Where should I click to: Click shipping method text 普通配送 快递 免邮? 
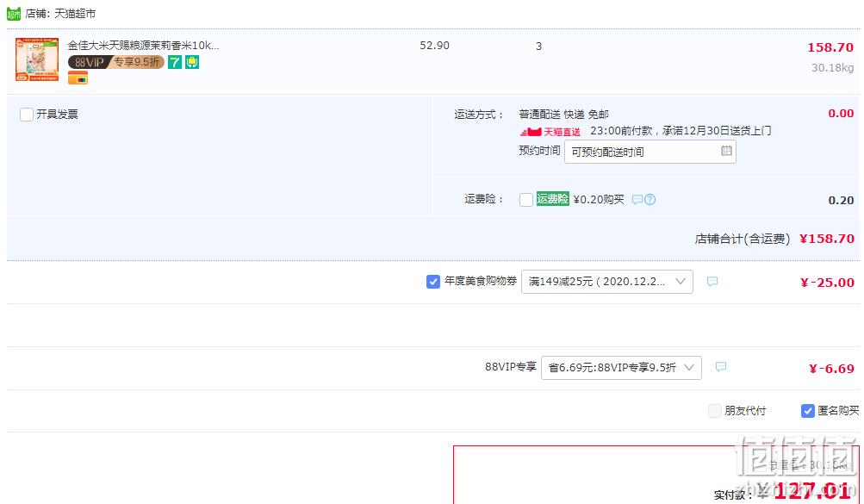click(563, 115)
